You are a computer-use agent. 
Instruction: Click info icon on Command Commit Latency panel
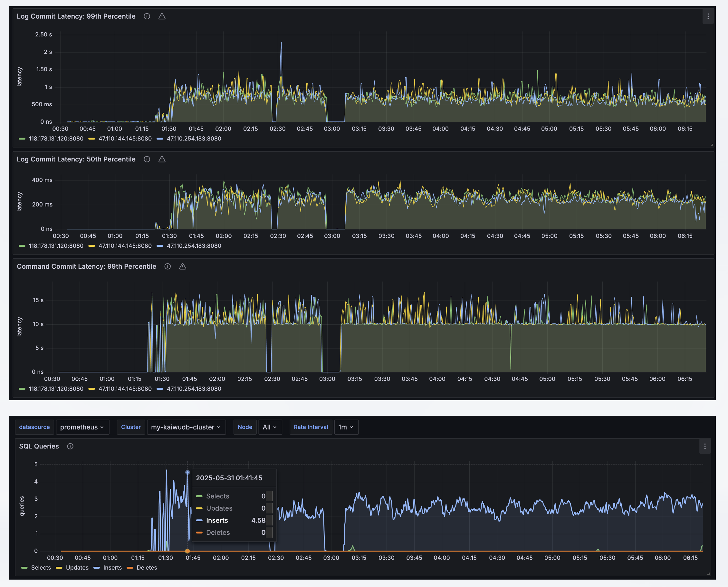[168, 266]
